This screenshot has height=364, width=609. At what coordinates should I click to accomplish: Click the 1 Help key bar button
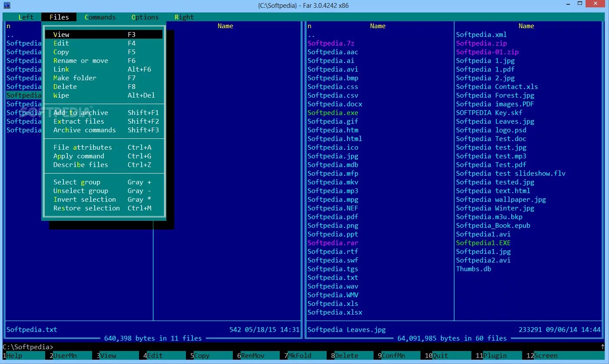[x=23, y=356]
